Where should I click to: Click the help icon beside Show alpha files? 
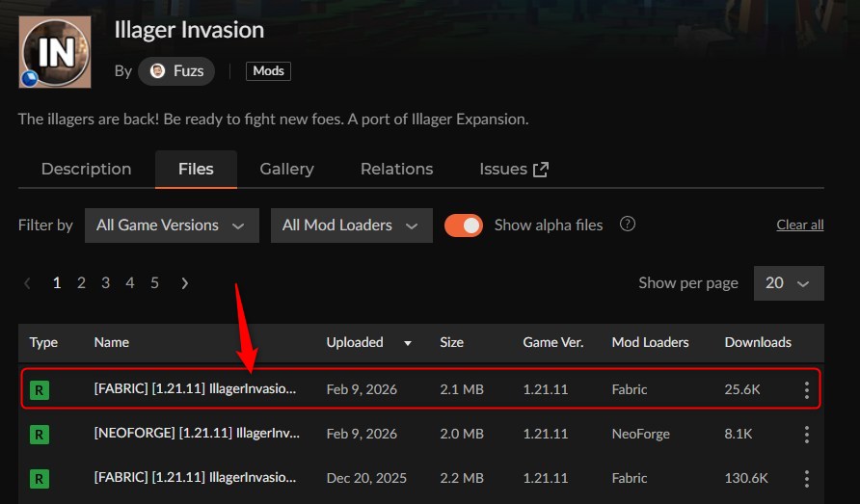tap(628, 224)
